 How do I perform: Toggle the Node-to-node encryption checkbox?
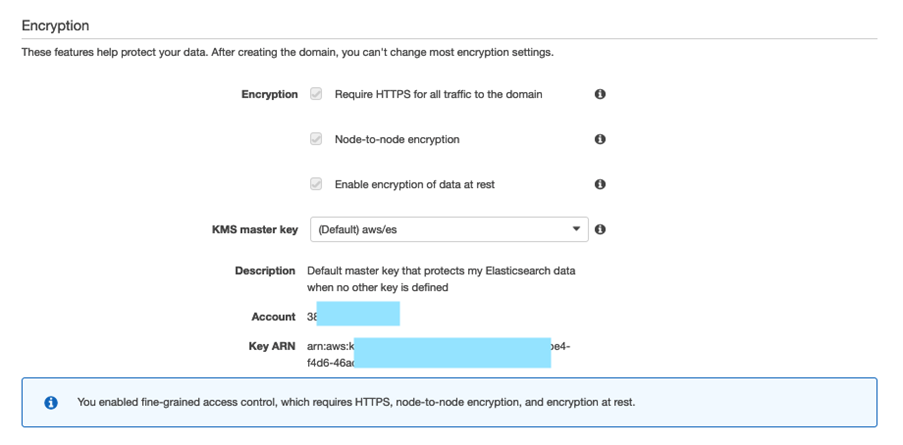pos(316,139)
